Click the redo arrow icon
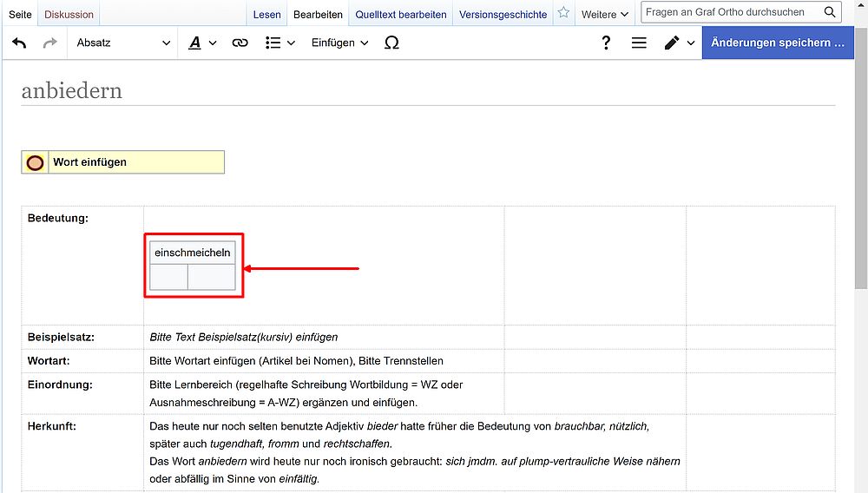The width and height of the screenshot is (868, 493). (49, 43)
